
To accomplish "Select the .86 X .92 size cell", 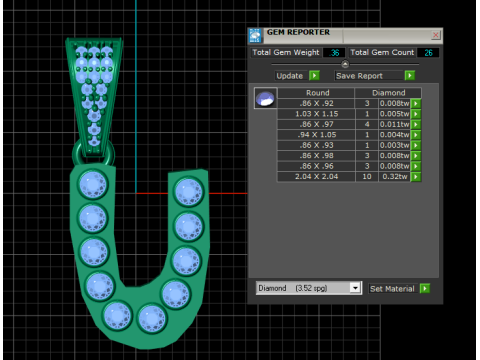I will [x=316, y=103].
